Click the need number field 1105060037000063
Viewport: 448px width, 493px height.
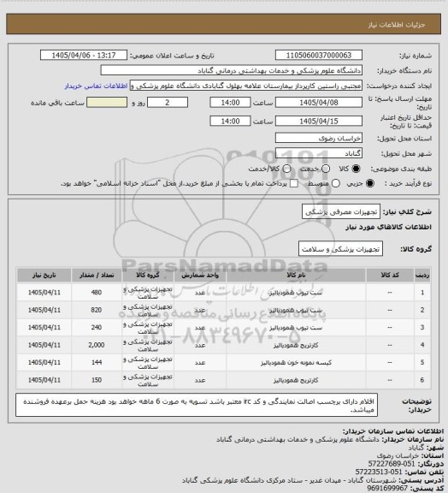coord(319,55)
